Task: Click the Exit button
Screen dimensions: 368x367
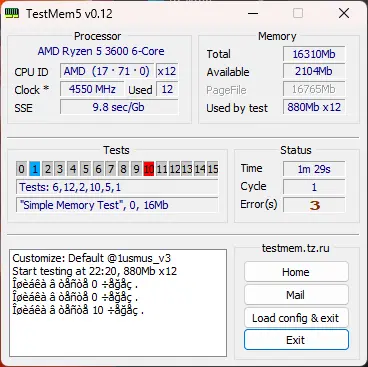Action: (x=296, y=340)
